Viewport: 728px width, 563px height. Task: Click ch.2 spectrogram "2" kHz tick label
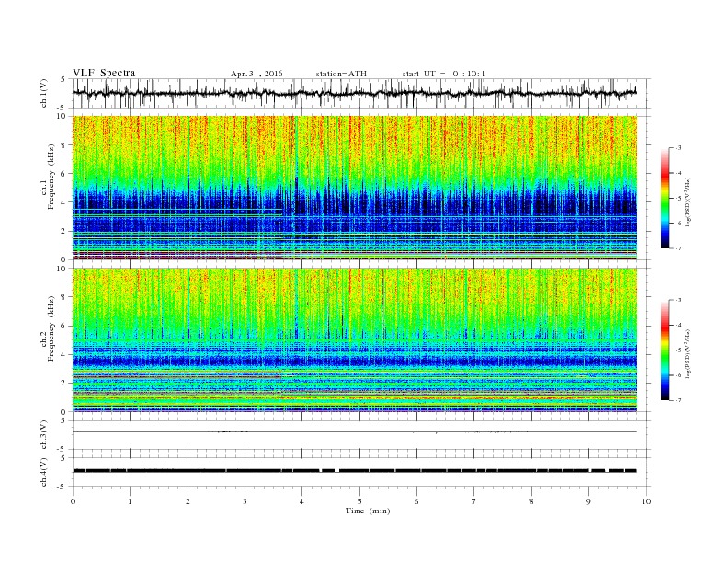(63, 384)
